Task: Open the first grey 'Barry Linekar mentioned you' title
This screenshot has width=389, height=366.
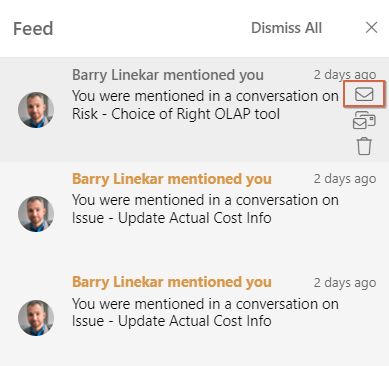Action: [168, 75]
